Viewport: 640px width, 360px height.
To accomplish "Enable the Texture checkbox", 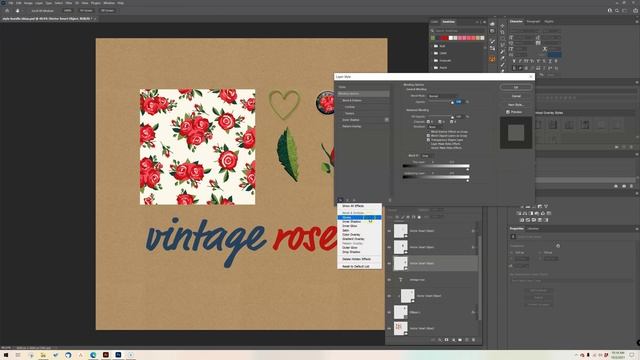I will click(x=343, y=113).
